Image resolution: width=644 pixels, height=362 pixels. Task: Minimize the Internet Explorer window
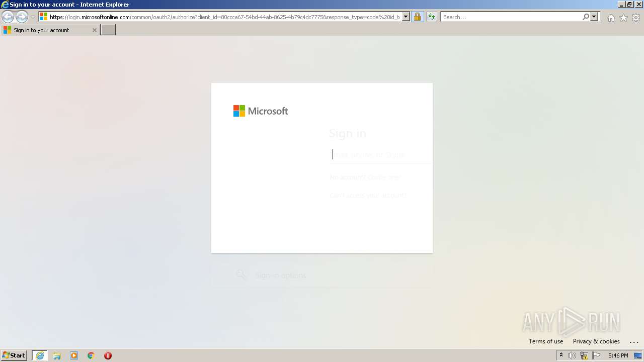620,5
